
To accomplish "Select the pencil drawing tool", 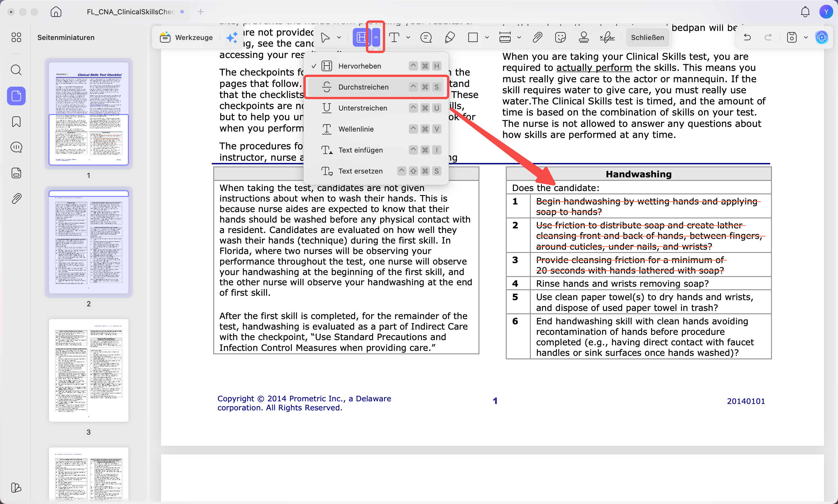I will [x=450, y=37].
